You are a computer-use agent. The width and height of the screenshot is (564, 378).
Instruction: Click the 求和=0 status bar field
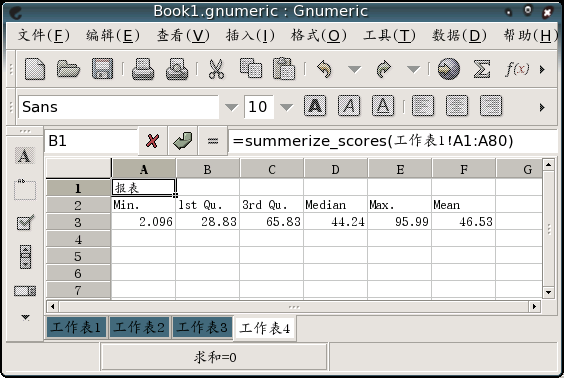pyautogui.click(x=214, y=357)
